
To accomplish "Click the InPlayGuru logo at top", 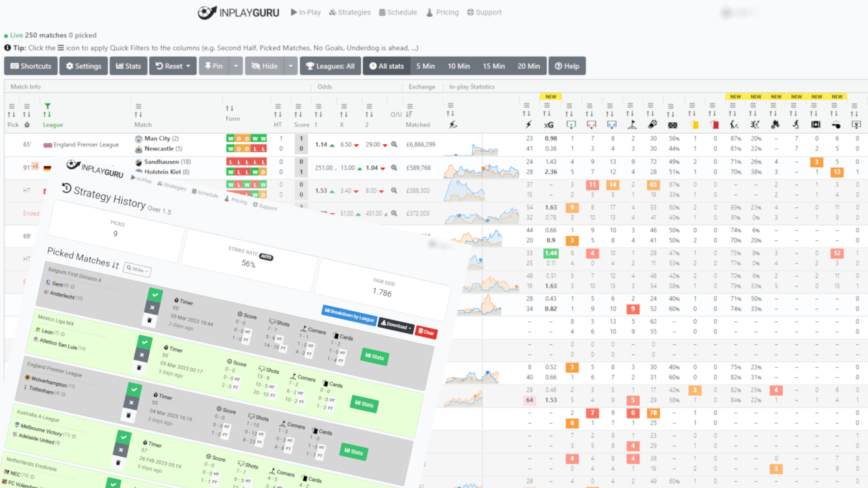I will pyautogui.click(x=238, y=13).
